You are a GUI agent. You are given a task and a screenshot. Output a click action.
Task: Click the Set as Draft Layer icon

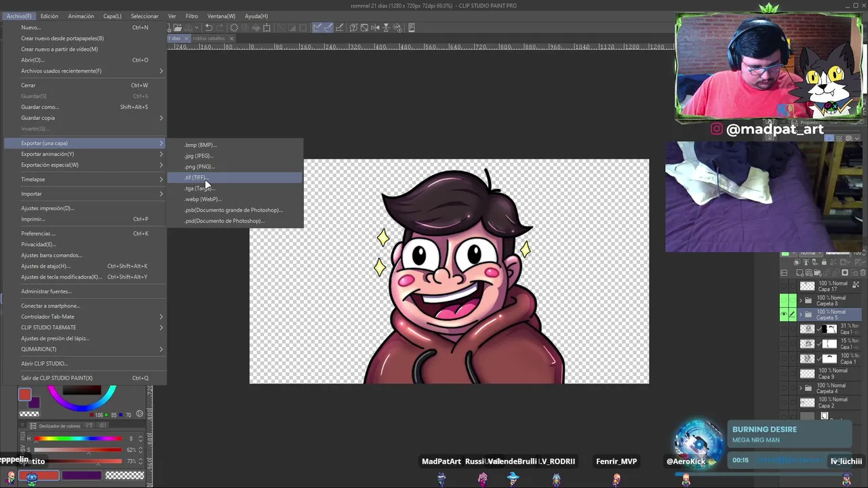(x=815, y=262)
